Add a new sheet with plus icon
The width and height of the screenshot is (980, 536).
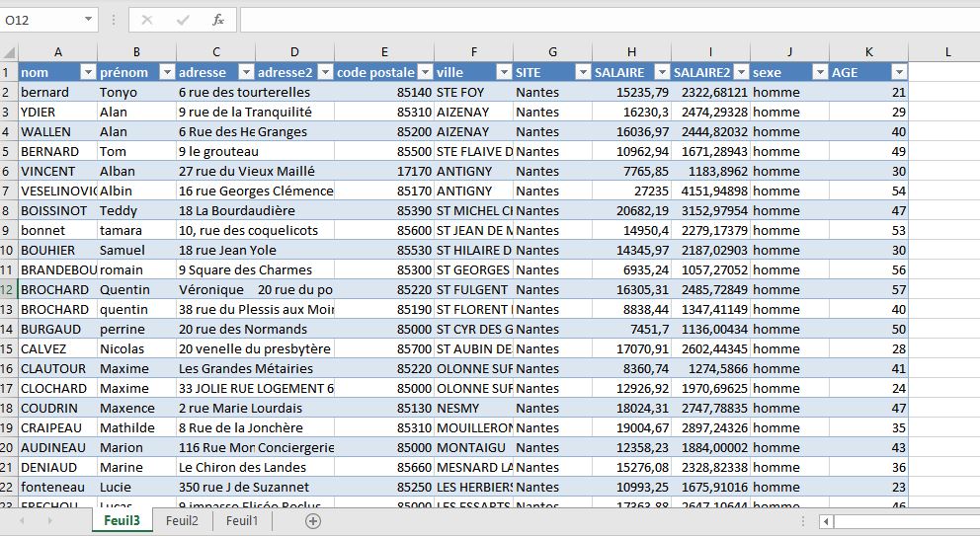click(313, 521)
